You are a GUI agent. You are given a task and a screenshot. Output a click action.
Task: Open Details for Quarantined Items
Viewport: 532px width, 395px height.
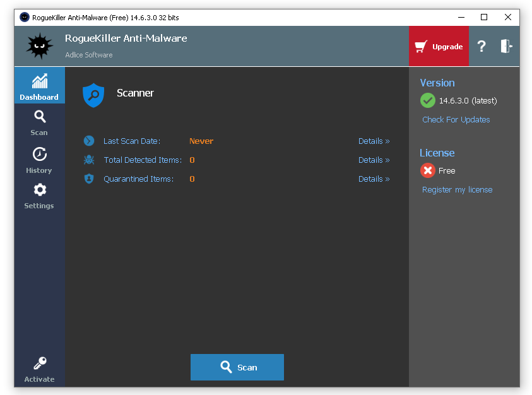[374, 179]
